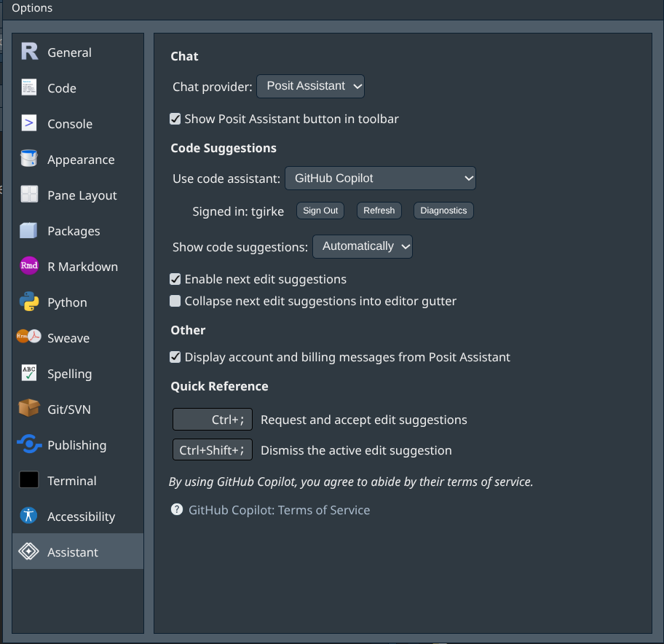Click the Packages box icon
Screen dimensions: 664x644
(29, 230)
